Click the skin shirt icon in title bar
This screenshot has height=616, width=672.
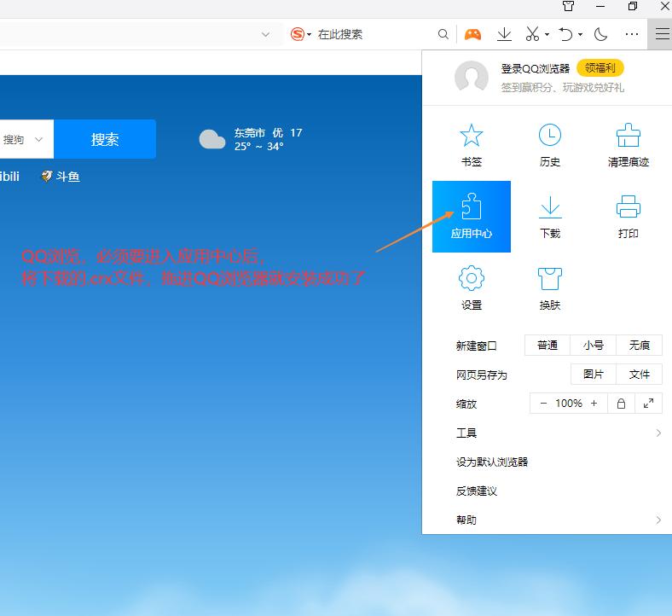[x=568, y=6]
